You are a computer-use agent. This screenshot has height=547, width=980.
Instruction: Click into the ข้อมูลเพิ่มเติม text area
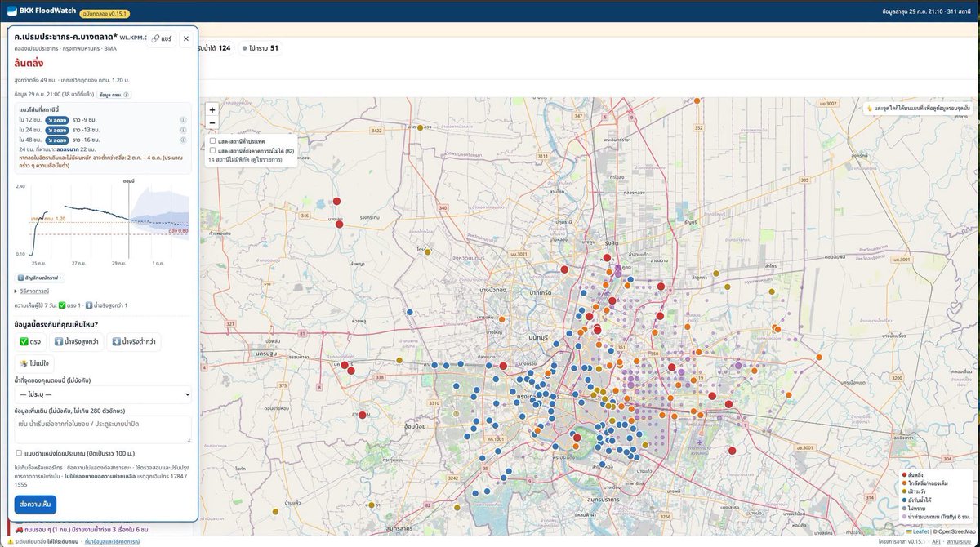[103, 429]
